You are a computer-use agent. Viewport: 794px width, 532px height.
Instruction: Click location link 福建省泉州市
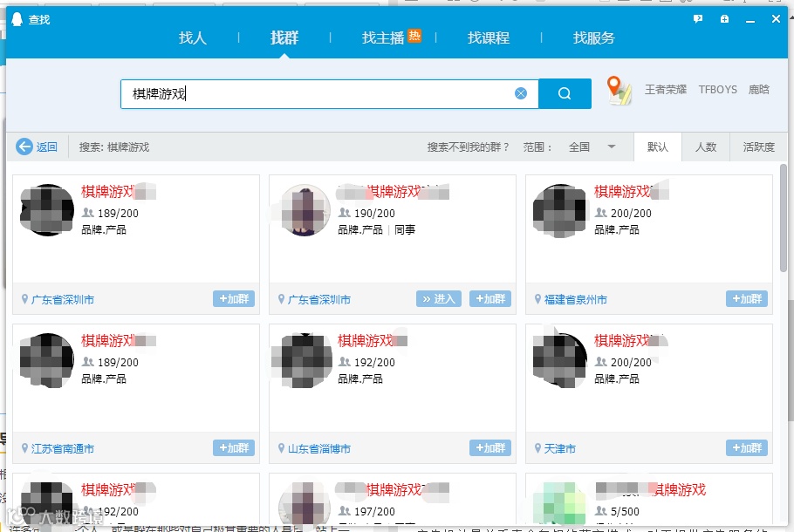[575, 300]
